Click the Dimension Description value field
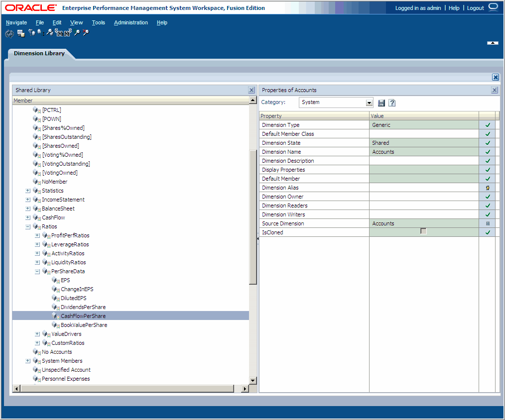Screen dimensions: 505x420 point(424,161)
